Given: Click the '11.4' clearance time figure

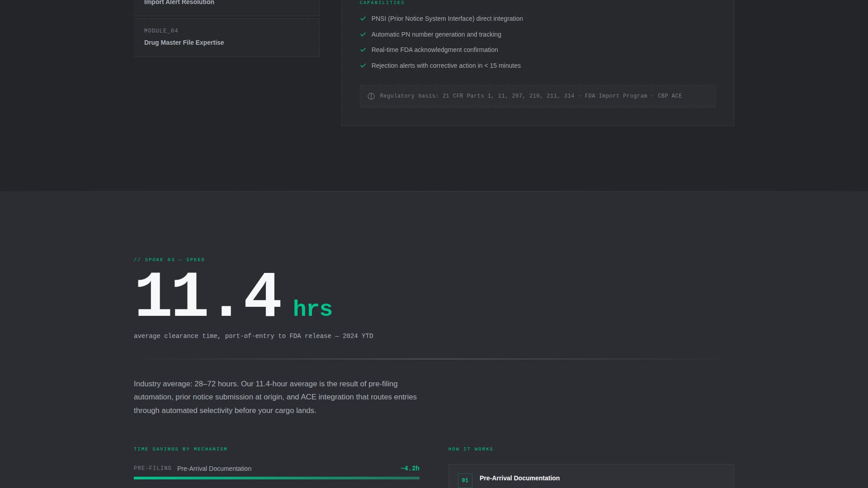Looking at the screenshot, I should tap(208, 295).
